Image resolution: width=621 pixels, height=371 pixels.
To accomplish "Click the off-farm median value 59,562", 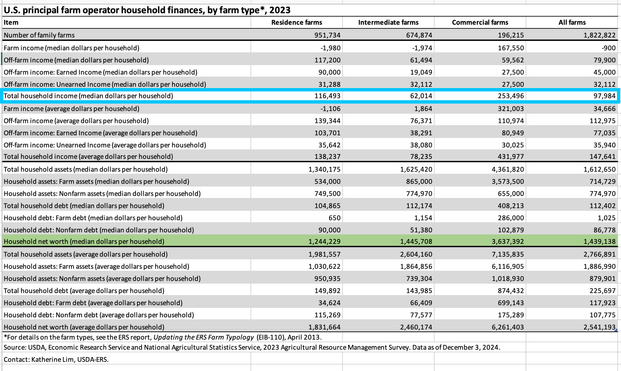I will coord(513,60).
